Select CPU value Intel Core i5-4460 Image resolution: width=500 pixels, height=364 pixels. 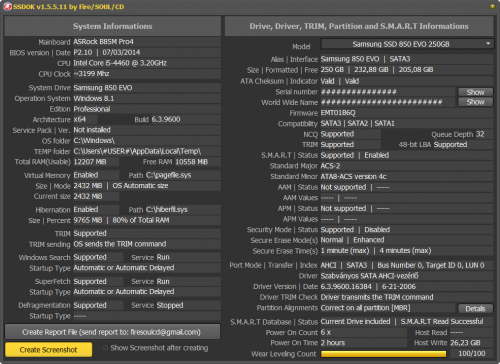click(x=120, y=63)
